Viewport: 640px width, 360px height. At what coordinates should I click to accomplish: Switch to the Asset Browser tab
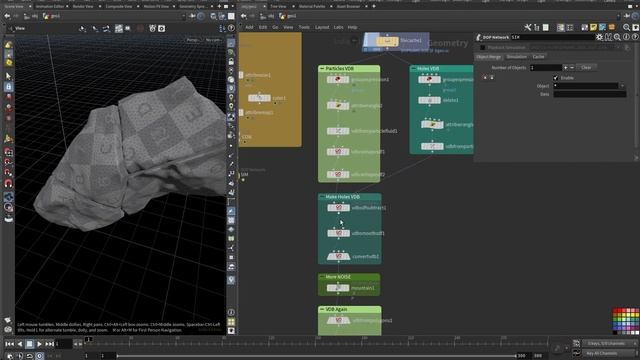(348, 7)
